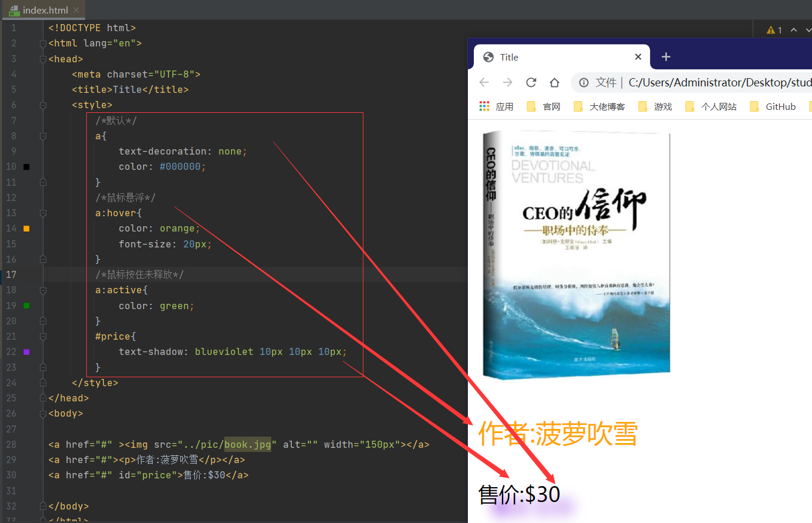Open the 官网 bookmark folder

(x=544, y=106)
